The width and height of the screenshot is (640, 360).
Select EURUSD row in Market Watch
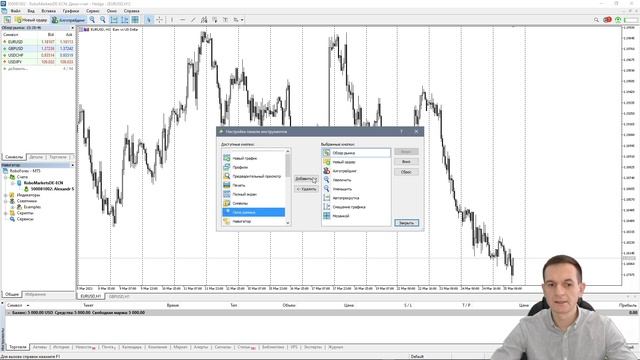tap(38, 42)
